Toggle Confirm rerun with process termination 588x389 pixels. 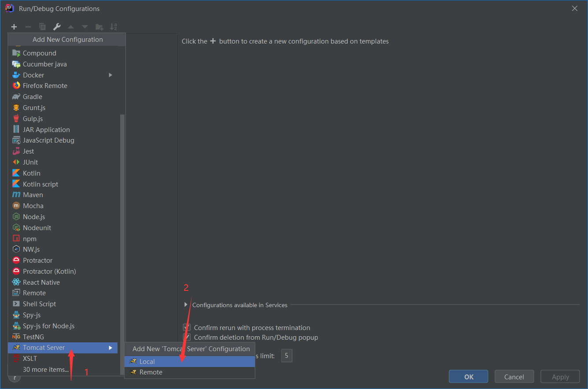click(x=187, y=327)
